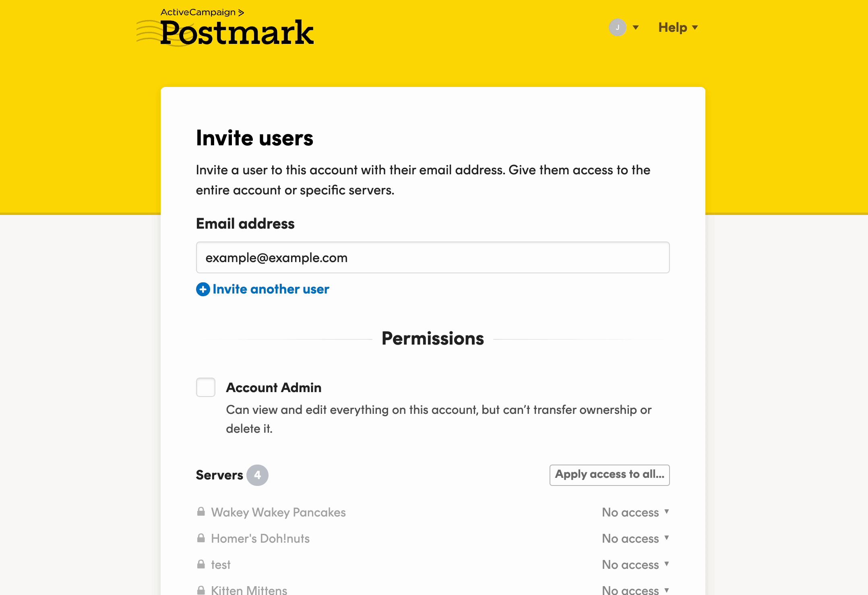The height and width of the screenshot is (595, 868).
Task: Open access dropdown for test server
Action: point(635,564)
